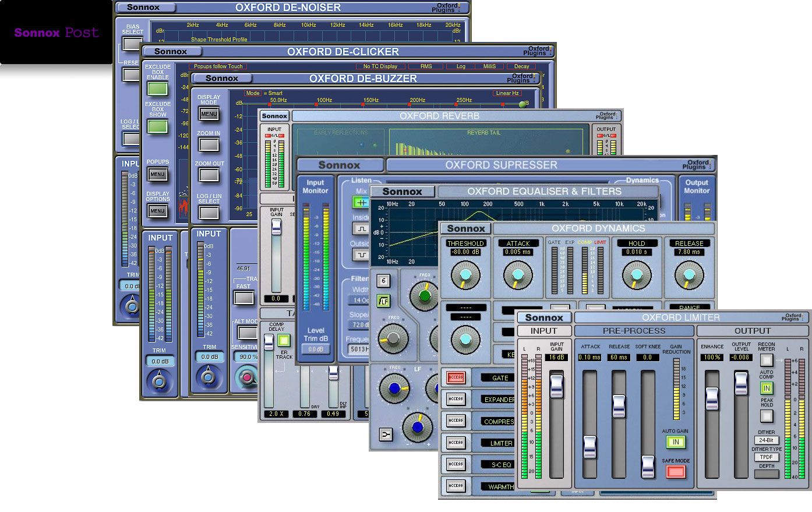This screenshot has width=812, height=512.
Task: Click Level Trim 0.0 dB field in Supresser
Action: tap(316, 349)
